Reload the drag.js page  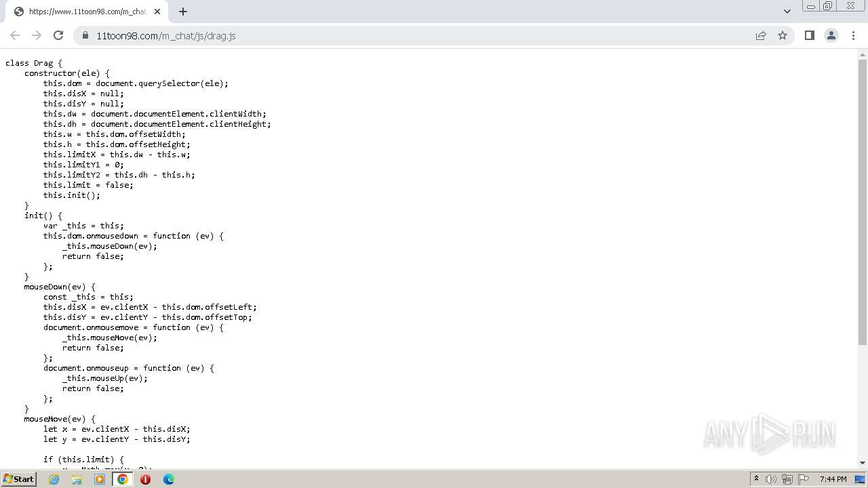(58, 35)
